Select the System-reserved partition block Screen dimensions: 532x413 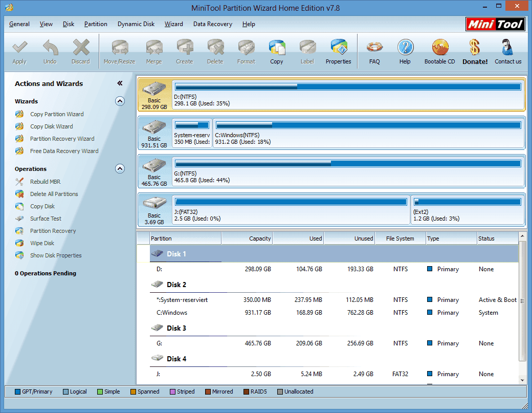click(192, 133)
